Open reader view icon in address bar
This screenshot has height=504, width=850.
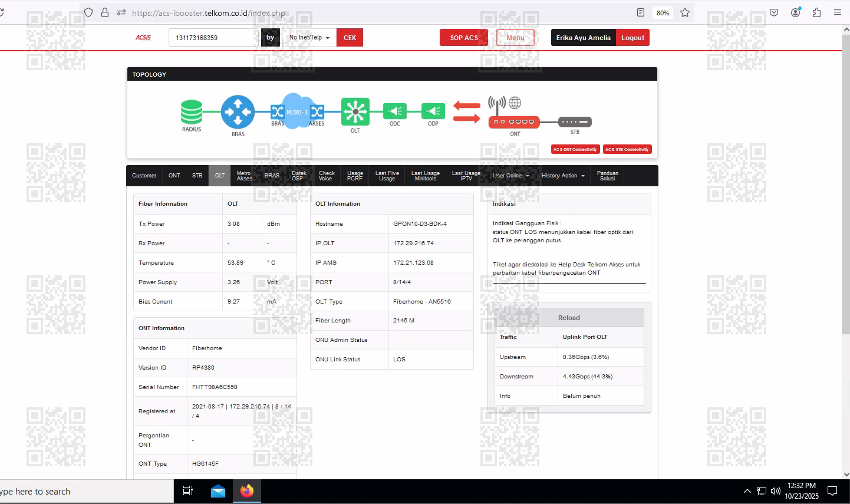tap(641, 12)
